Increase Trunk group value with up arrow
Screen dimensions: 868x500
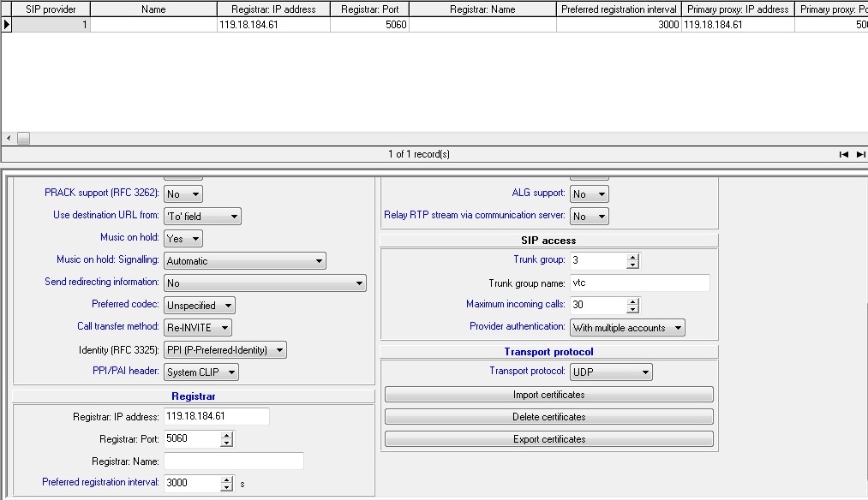coord(632,257)
